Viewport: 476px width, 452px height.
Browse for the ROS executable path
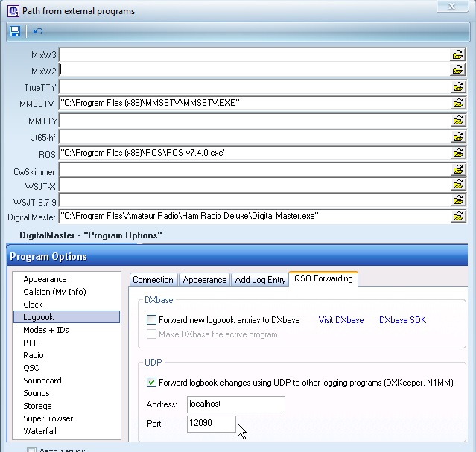(x=457, y=153)
